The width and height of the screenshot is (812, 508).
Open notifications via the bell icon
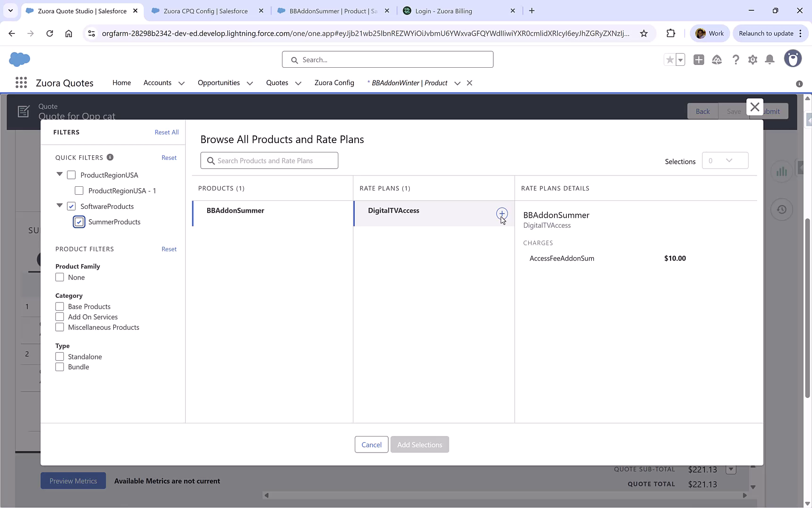pyautogui.click(x=769, y=60)
